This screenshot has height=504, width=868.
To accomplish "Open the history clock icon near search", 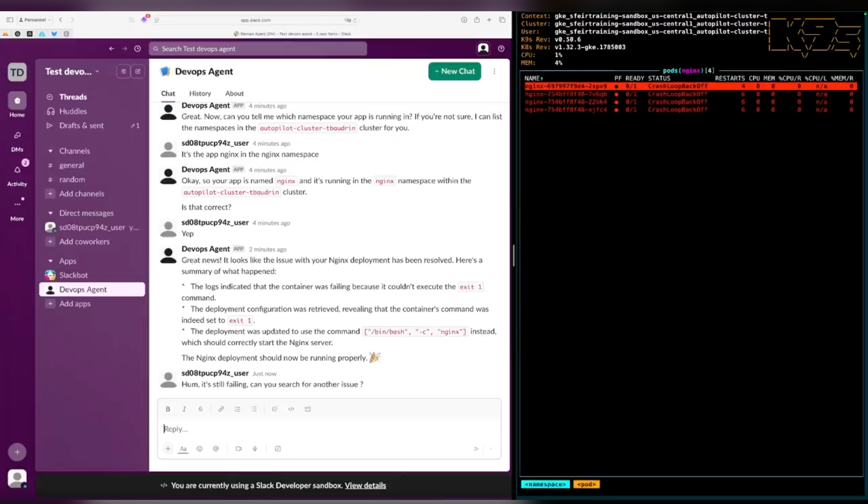I will coord(138,49).
